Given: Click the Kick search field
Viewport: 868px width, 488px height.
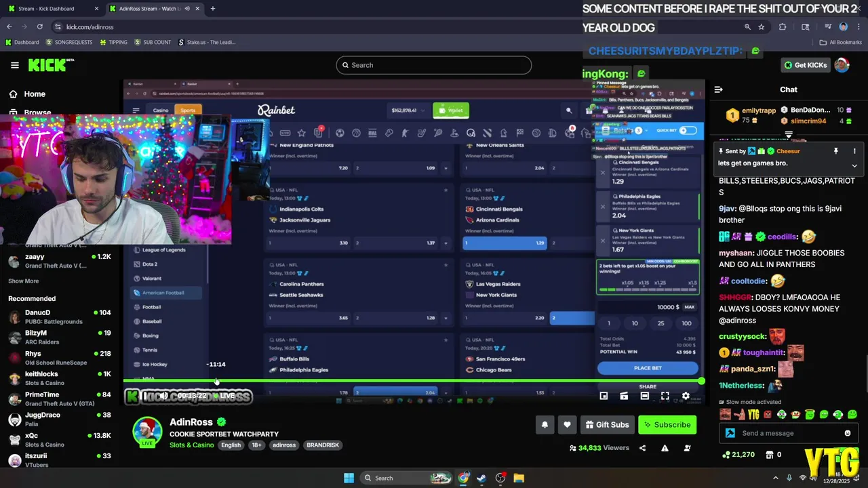Looking at the screenshot, I should pos(434,65).
